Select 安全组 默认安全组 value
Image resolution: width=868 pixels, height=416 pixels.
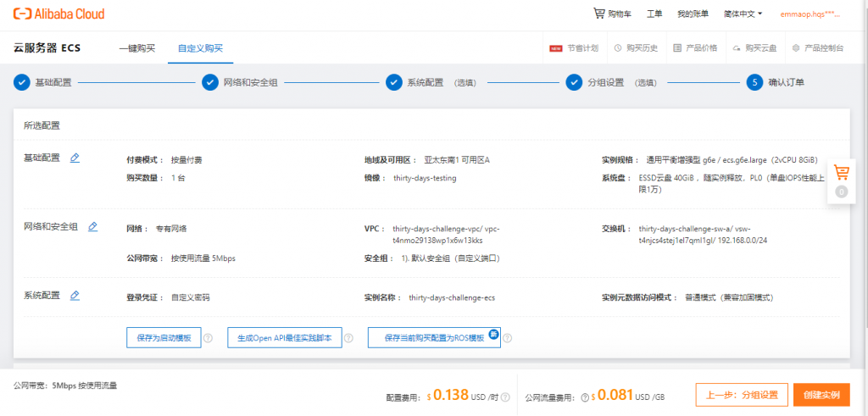coord(451,258)
